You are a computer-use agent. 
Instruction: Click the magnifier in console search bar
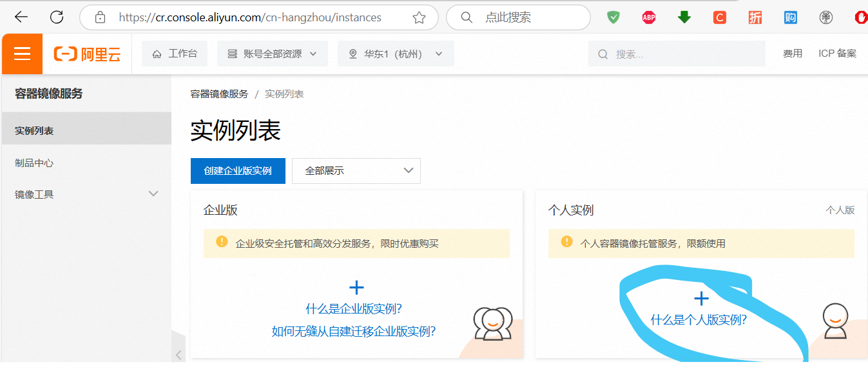603,54
